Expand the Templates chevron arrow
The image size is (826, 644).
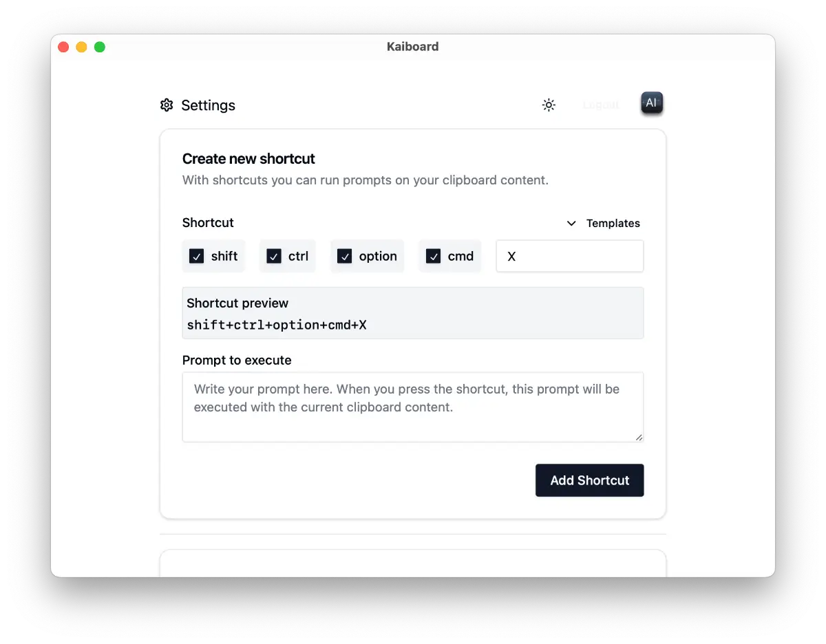point(571,224)
